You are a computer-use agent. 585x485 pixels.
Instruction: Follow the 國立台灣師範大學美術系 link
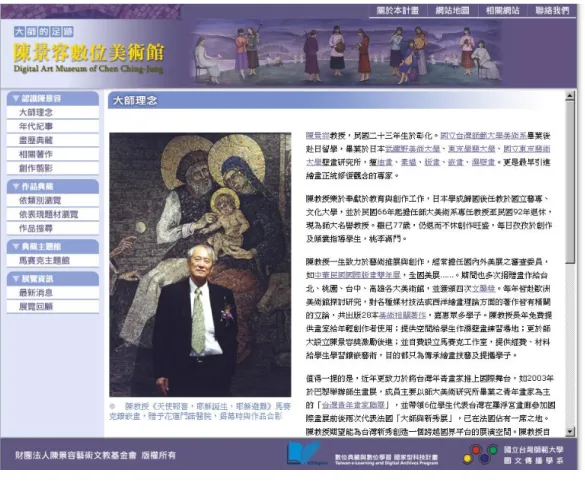coord(483,135)
